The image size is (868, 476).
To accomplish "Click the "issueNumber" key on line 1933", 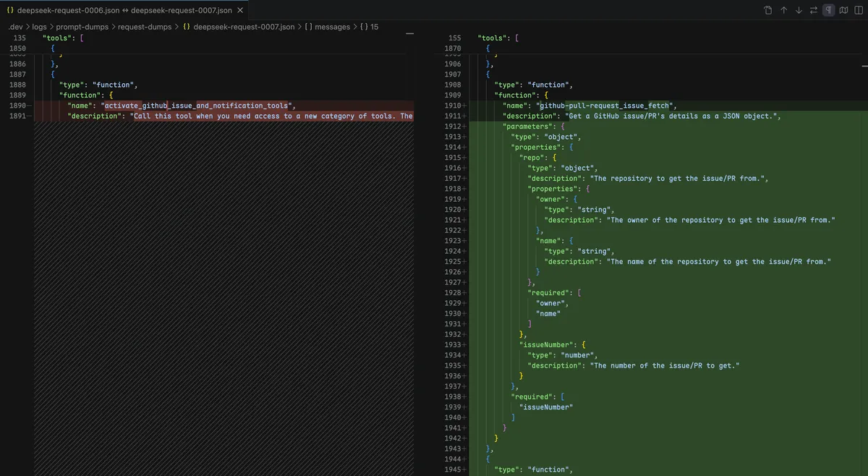I will point(547,345).
